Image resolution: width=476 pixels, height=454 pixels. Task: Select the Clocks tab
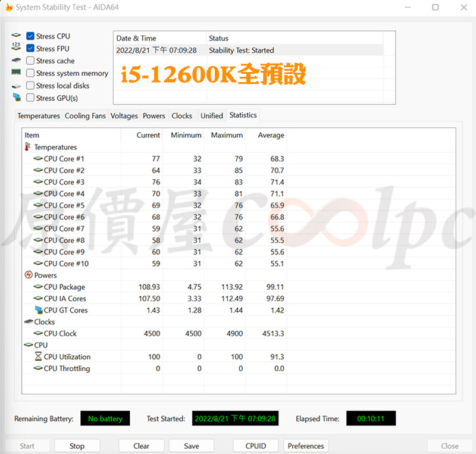(182, 115)
